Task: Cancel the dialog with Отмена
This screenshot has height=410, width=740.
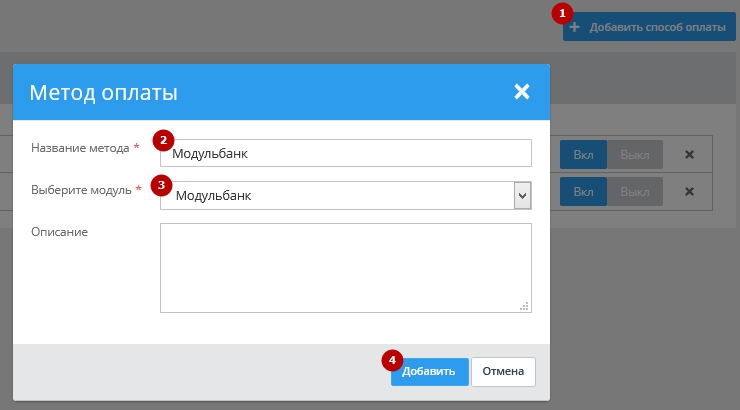Action: tap(503, 371)
